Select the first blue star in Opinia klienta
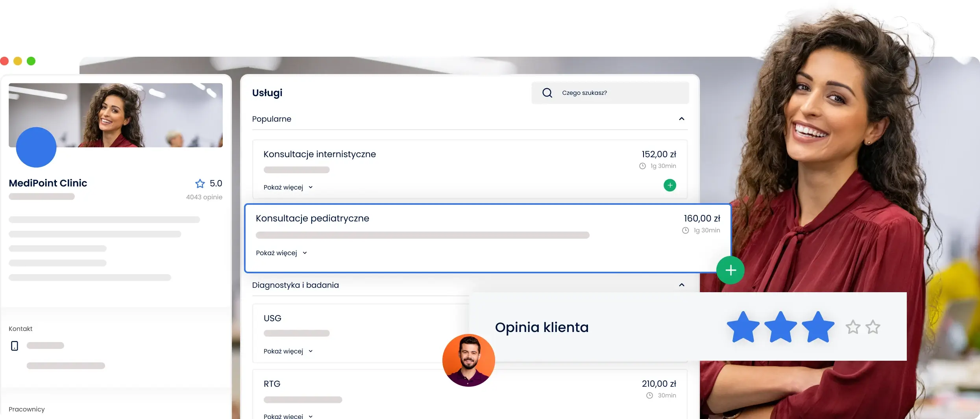 743,327
